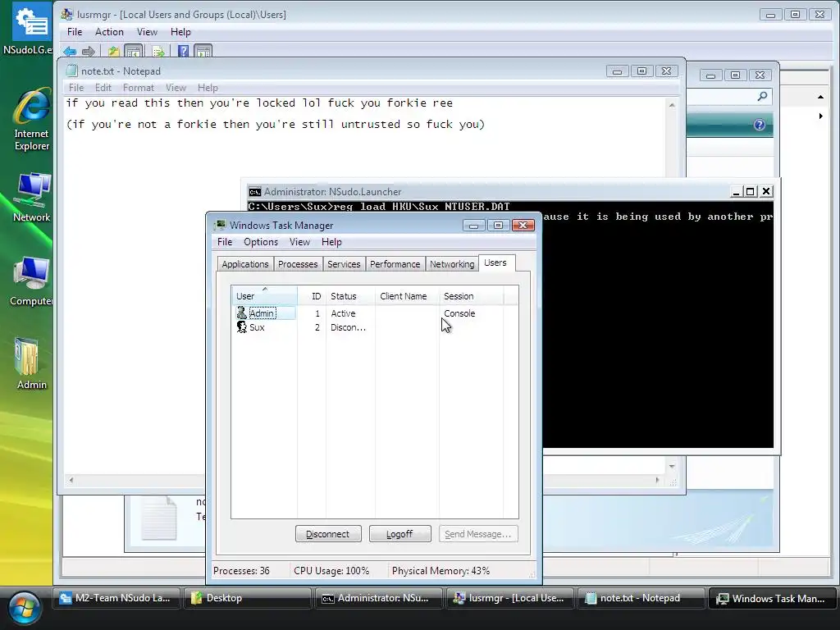Open Task Manager File menu
Screen dimensions: 840x630
click(x=225, y=242)
